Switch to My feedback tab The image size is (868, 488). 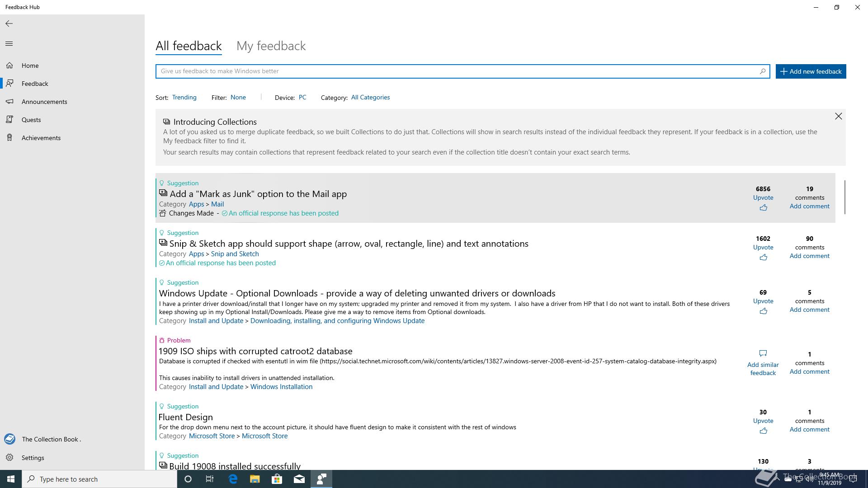(x=271, y=46)
